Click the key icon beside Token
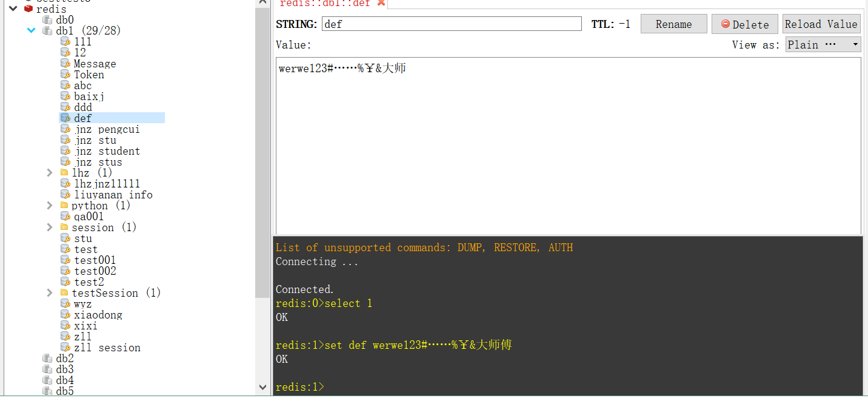The image size is (868, 401). click(65, 75)
